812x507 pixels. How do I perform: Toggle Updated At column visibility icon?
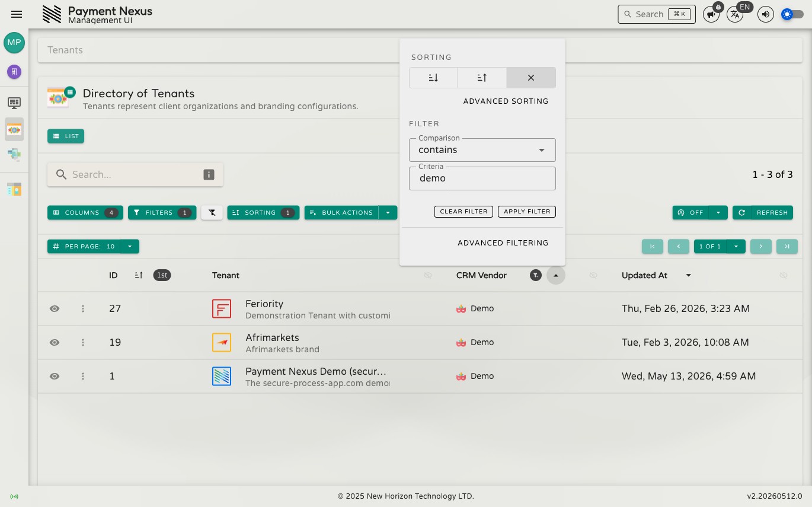pos(783,275)
